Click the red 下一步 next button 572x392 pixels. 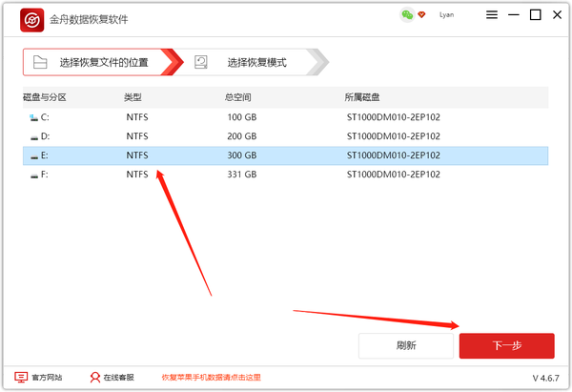506,345
